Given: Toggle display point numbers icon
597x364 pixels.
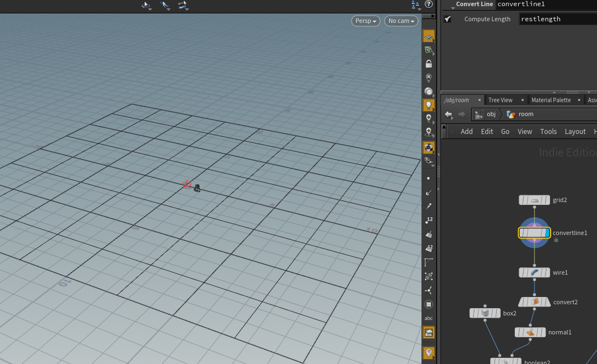Looking at the screenshot, I should point(429,220).
